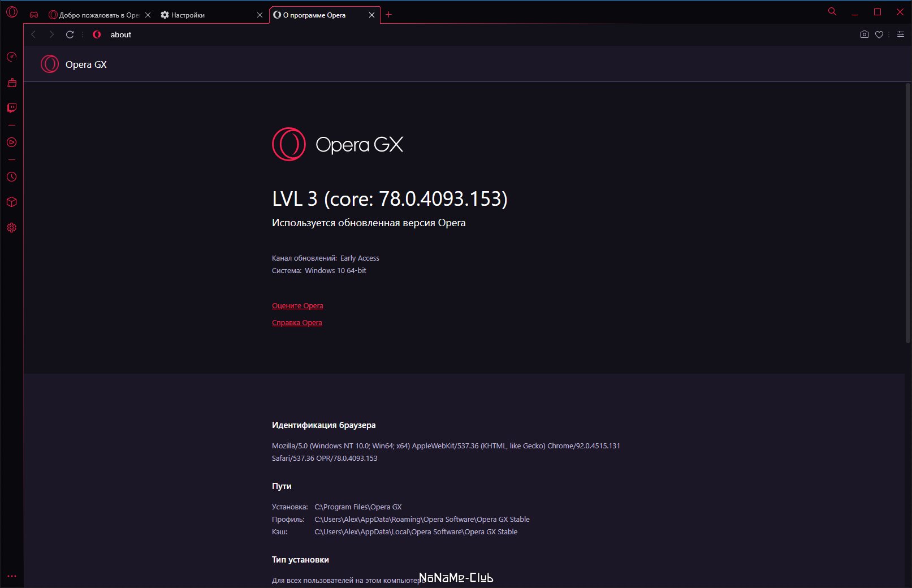Screen dimensions: 912x588
Task: Open History clock icon in sidebar
Action: (12, 177)
